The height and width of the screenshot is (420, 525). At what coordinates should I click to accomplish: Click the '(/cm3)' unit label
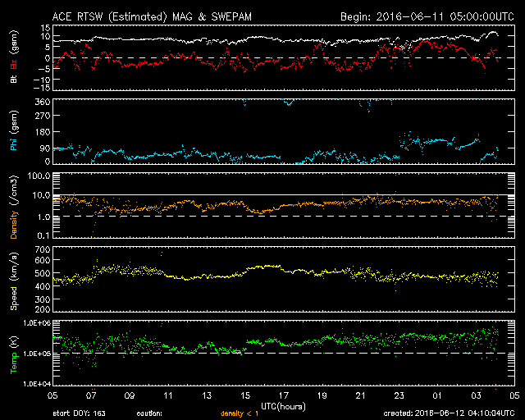(x=13, y=190)
